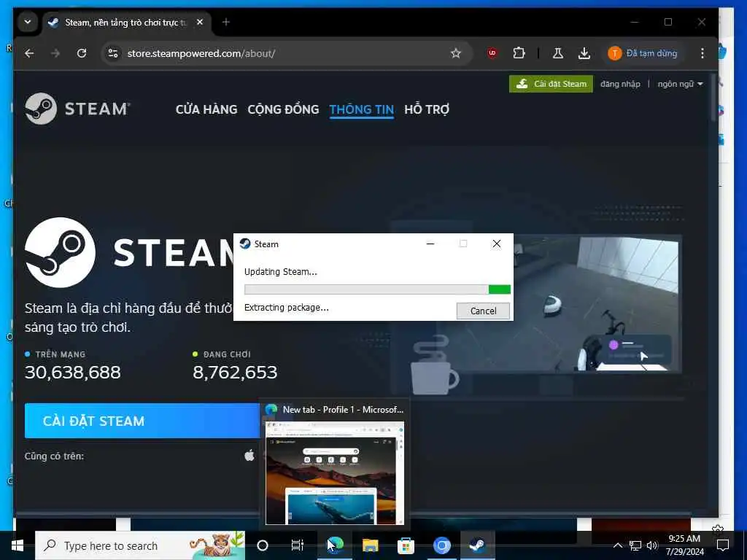Open the CỬA HÀNG menu
747x560 pixels.
(x=206, y=109)
